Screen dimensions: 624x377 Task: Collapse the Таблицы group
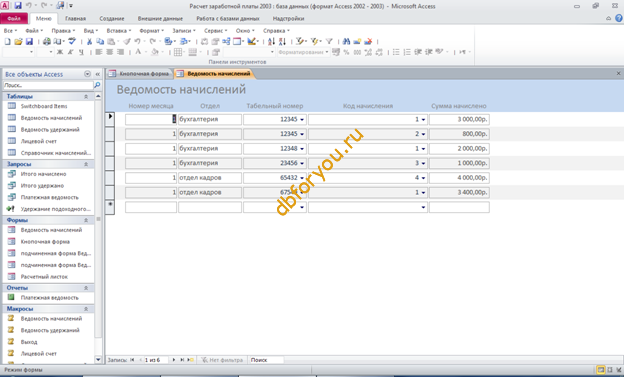[x=86, y=96]
